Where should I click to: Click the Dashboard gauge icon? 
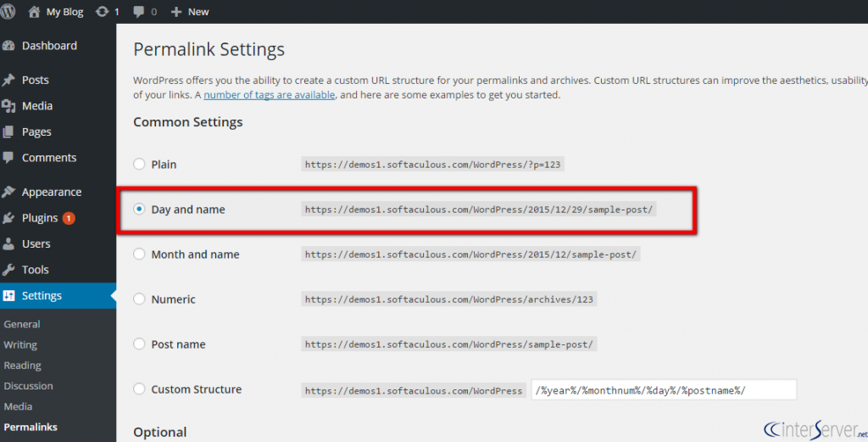(8, 46)
